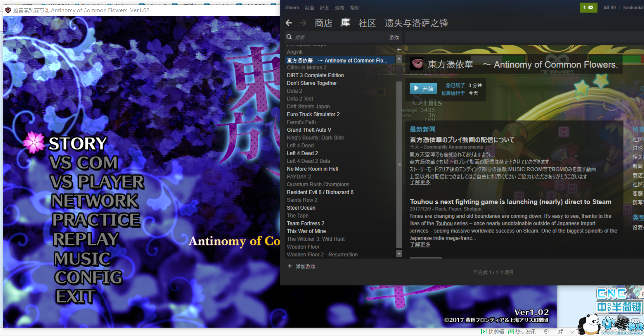Click the Steam back arrow

click(289, 23)
